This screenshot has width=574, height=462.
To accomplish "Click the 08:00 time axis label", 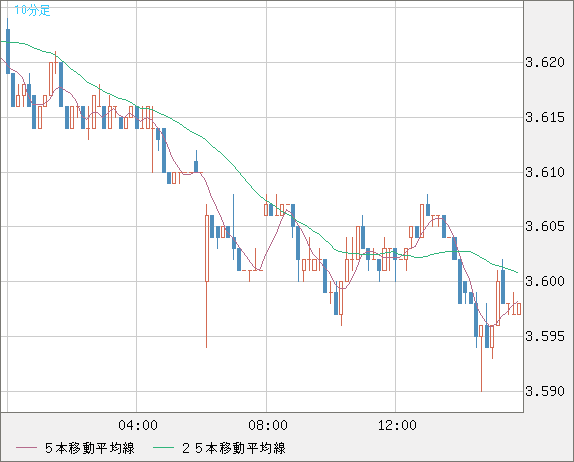I will pyautogui.click(x=268, y=425).
